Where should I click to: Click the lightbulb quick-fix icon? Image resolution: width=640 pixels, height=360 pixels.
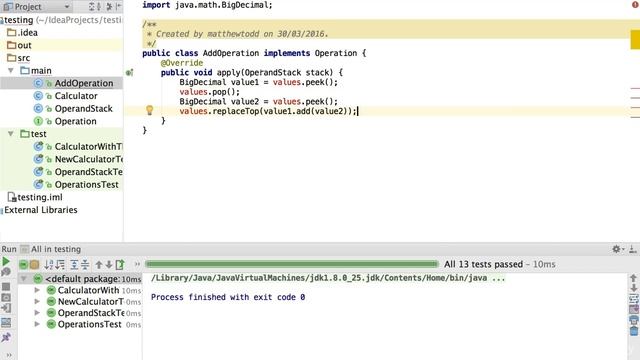149,110
